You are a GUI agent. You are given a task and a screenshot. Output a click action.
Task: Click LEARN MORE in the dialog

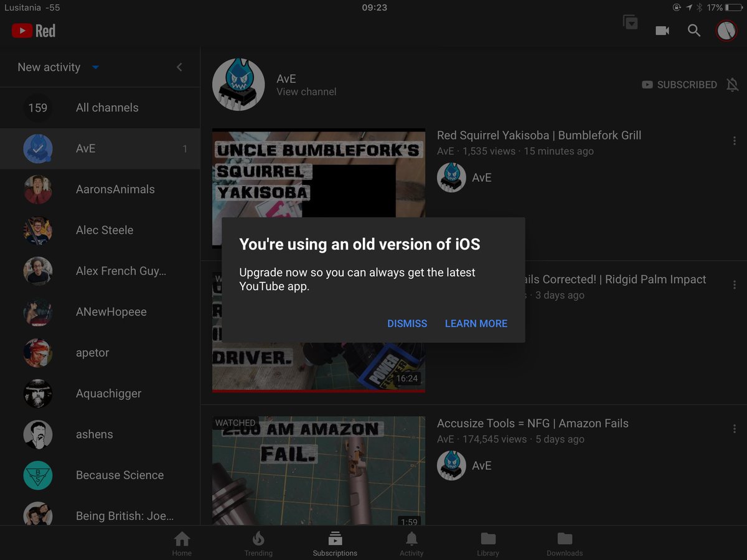click(476, 324)
